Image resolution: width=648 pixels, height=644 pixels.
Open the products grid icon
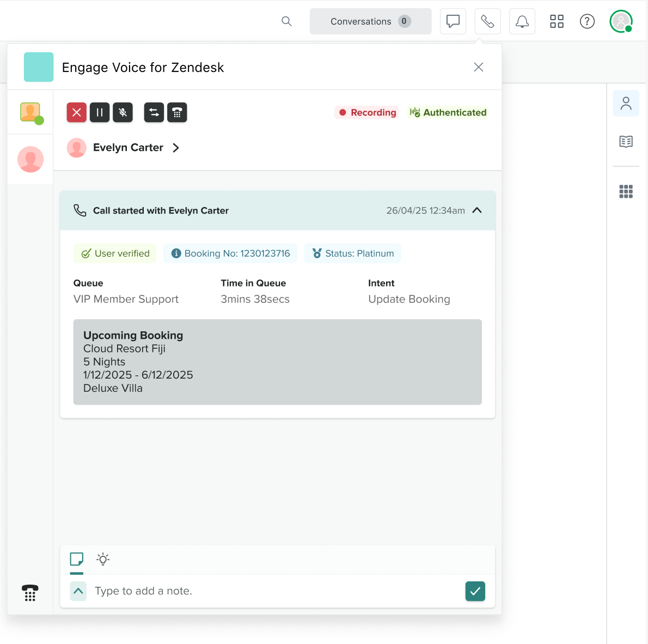click(557, 21)
